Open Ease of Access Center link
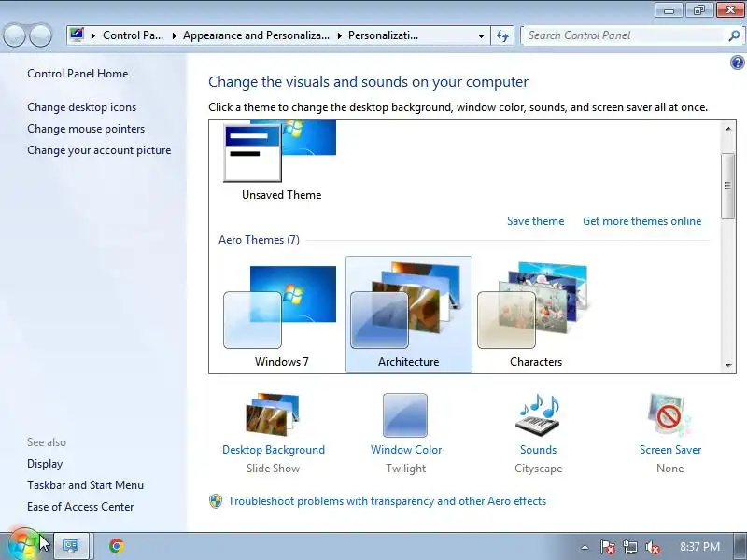747x560 pixels. pyautogui.click(x=80, y=506)
